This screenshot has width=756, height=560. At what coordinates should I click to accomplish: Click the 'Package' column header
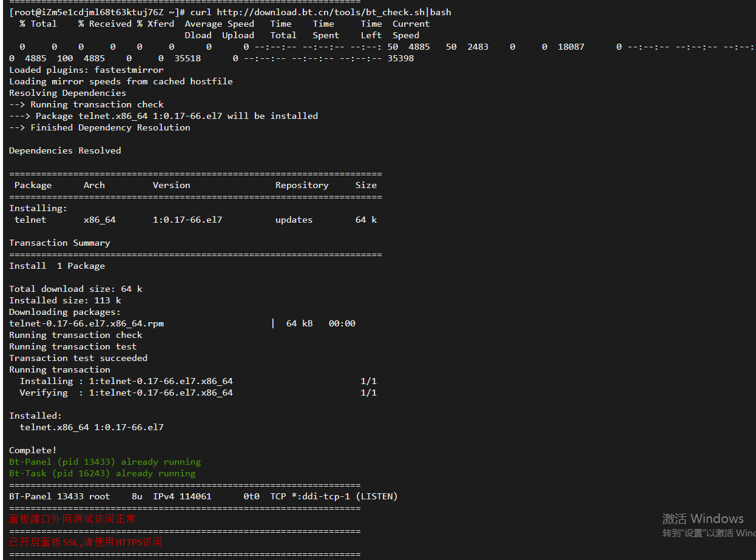[x=33, y=185]
